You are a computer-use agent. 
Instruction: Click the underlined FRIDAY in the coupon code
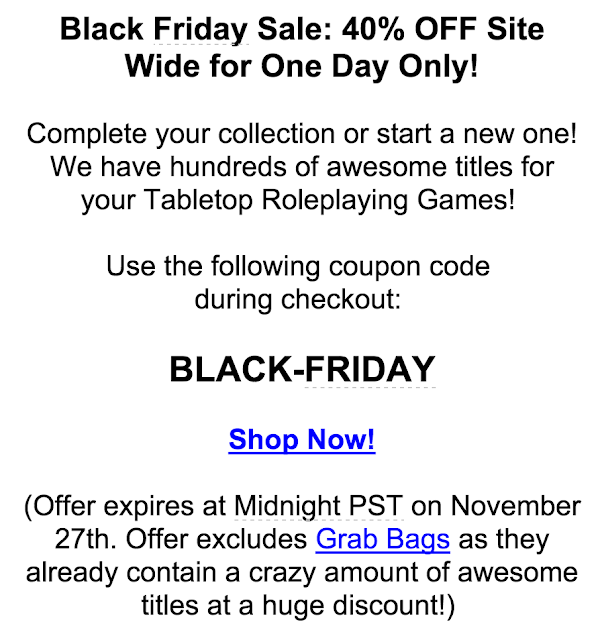click(370, 369)
